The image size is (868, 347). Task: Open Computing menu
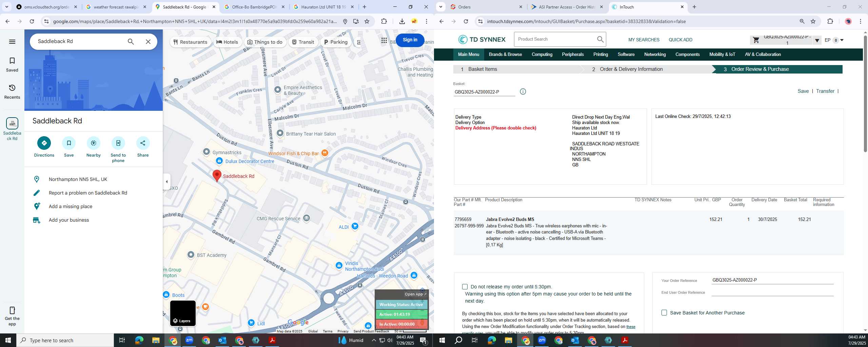542,54
